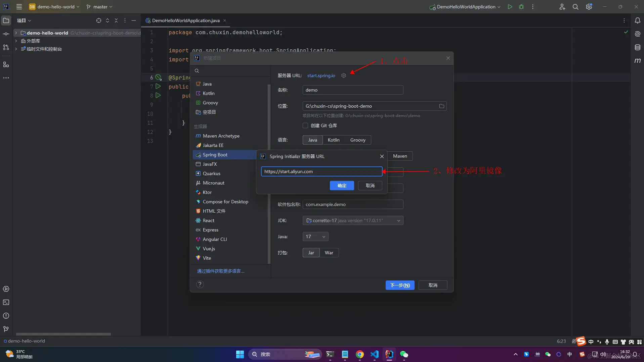Open the Services tool window
644x362 pixels.
(x=6, y=289)
